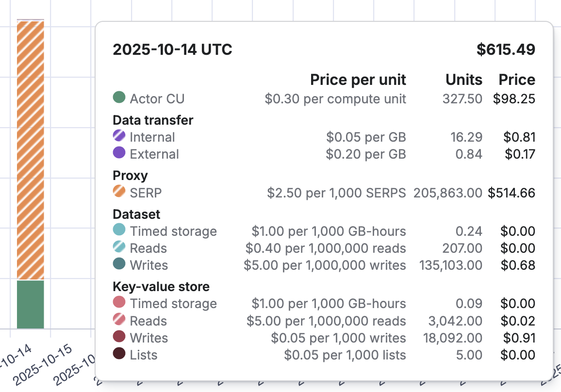
Task: Click the Price per unit column header
Action: (358, 80)
